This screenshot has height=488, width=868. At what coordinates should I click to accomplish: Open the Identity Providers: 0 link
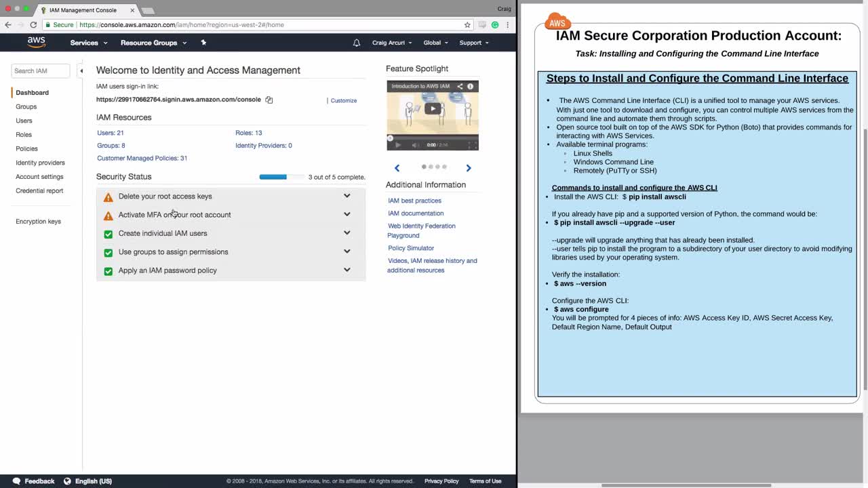coord(264,146)
